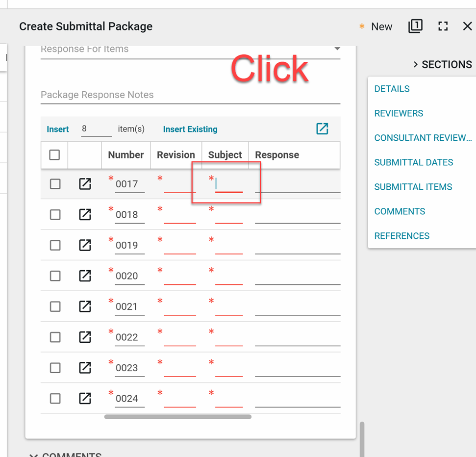Viewport: 476px width, 457px height.
Task: Click Insert Existing link
Action: pos(190,129)
